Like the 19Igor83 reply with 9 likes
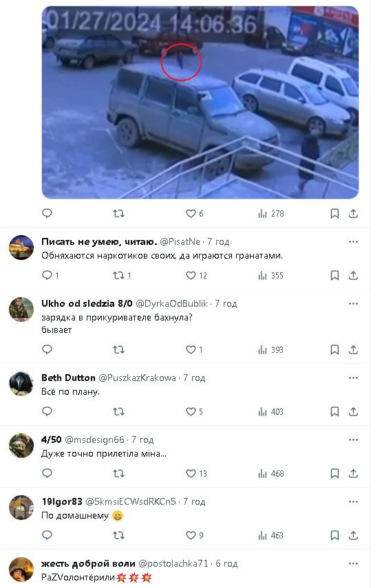 [x=195, y=536]
